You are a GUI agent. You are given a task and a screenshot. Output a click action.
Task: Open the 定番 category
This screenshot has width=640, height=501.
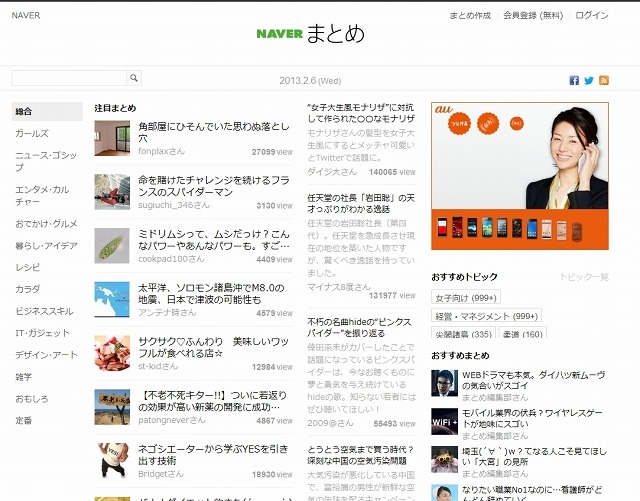(23, 420)
